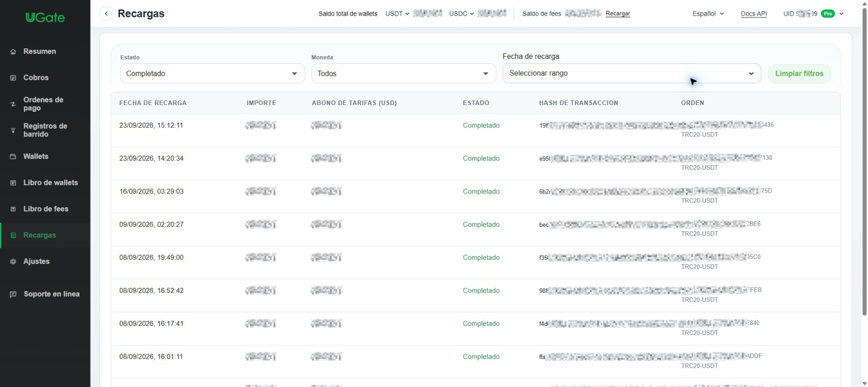This screenshot has width=868, height=387.
Task: Click the Soporte en linea chat icon
Action: click(13, 294)
